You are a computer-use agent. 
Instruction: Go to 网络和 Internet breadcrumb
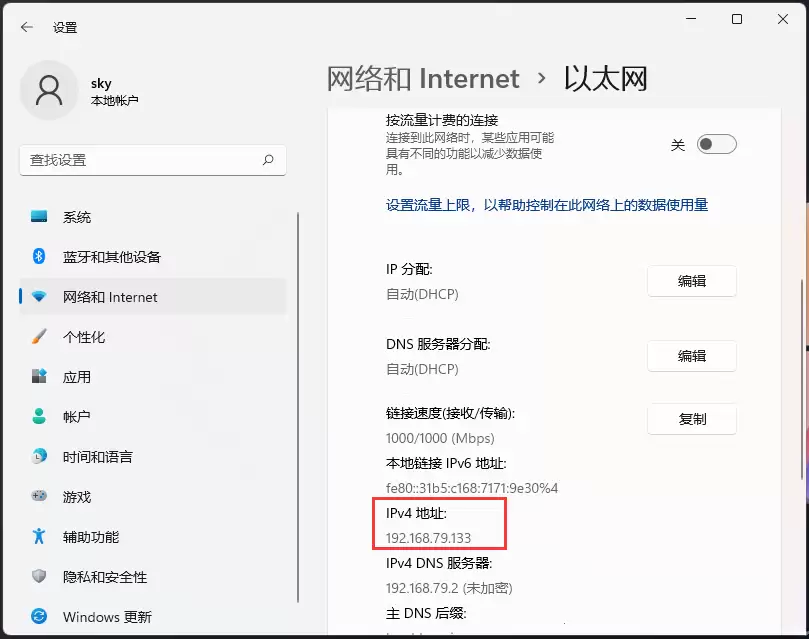pos(421,78)
